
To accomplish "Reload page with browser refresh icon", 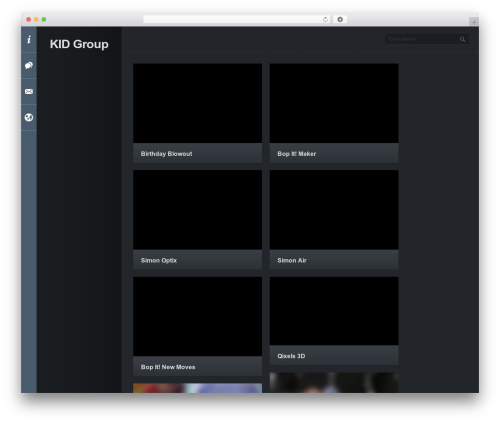I will (325, 19).
